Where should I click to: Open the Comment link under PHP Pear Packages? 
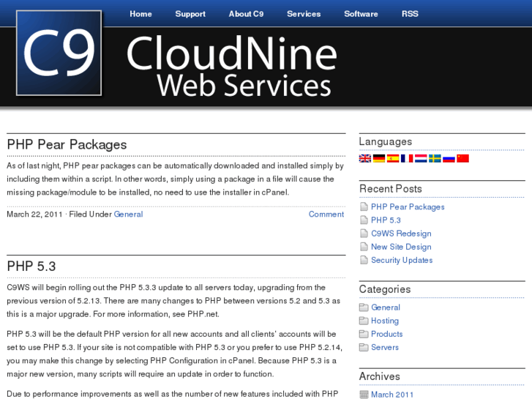(x=326, y=215)
